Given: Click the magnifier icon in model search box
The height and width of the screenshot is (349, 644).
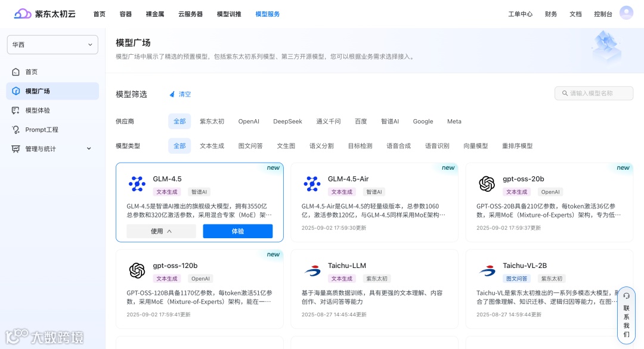Looking at the screenshot, I should [565, 93].
